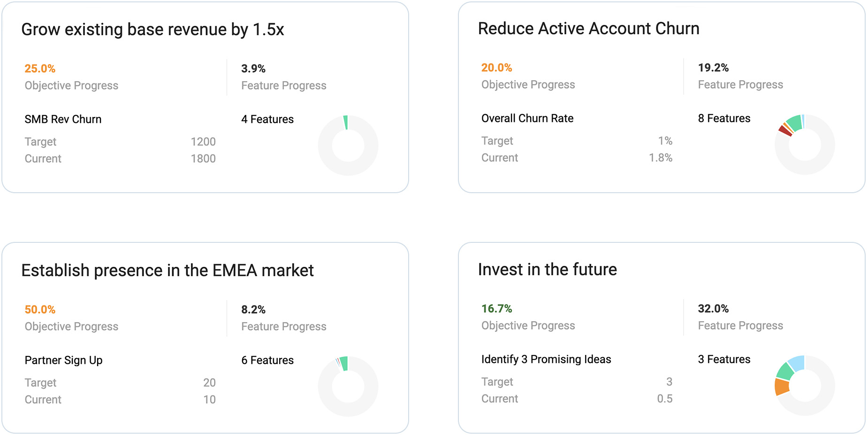
Task: Click the 8 Features label
Action: point(724,118)
